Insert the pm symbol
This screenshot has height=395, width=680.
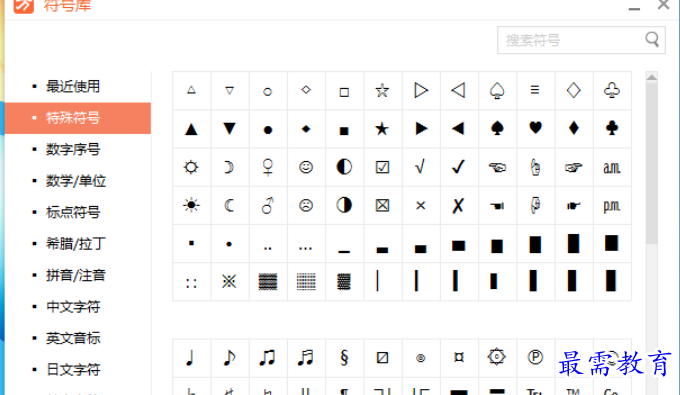(611, 205)
